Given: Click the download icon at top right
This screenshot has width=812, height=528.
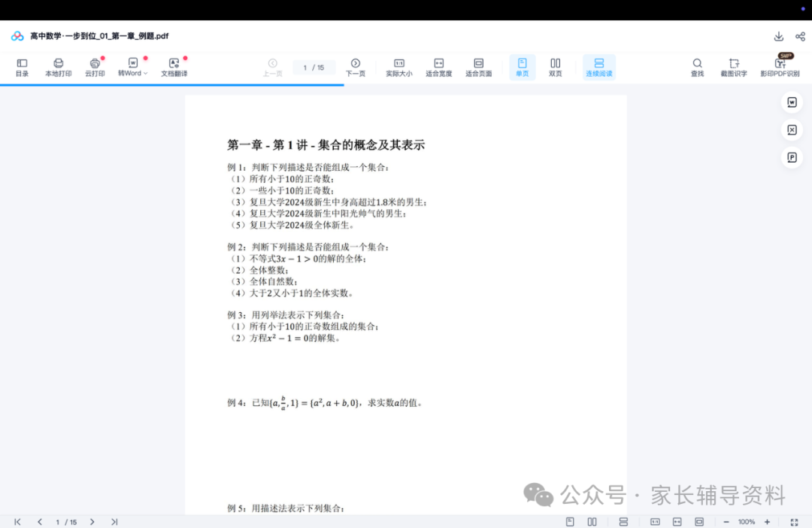Looking at the screenshot, I should tap(778, 36).
